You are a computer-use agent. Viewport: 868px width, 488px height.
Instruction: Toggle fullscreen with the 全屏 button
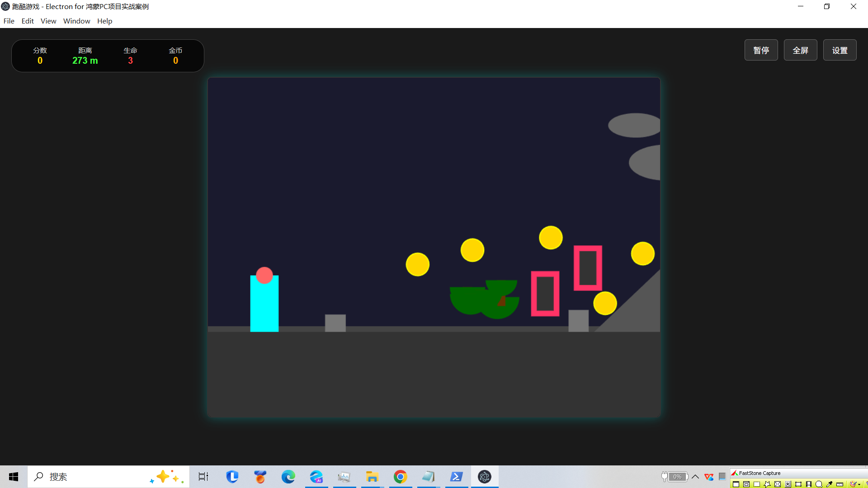(x=800, y=50)
